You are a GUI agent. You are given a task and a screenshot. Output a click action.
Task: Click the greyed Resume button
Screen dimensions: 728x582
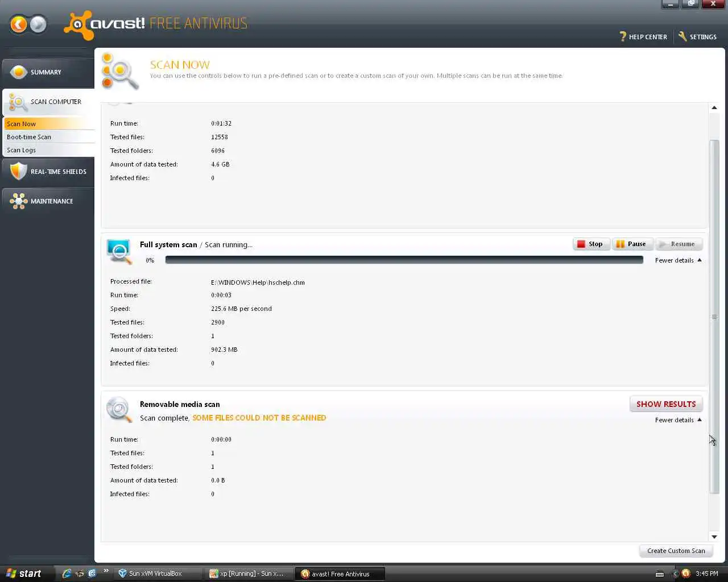(679, 244)
